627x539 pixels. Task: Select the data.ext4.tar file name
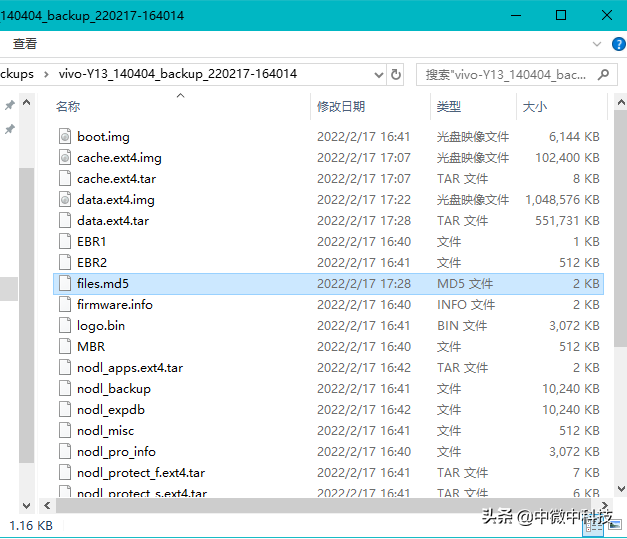[113, 221]
